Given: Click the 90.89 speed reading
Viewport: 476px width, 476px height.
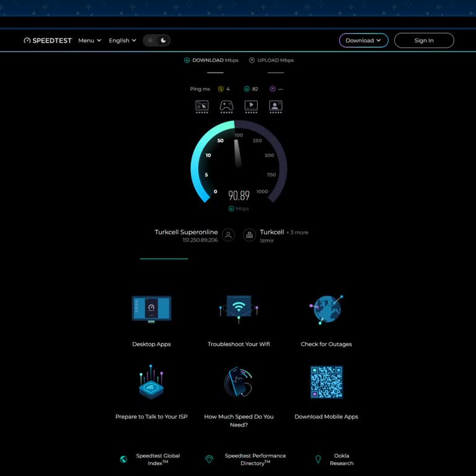Looking at the screenshot, I should coord(239,195).
